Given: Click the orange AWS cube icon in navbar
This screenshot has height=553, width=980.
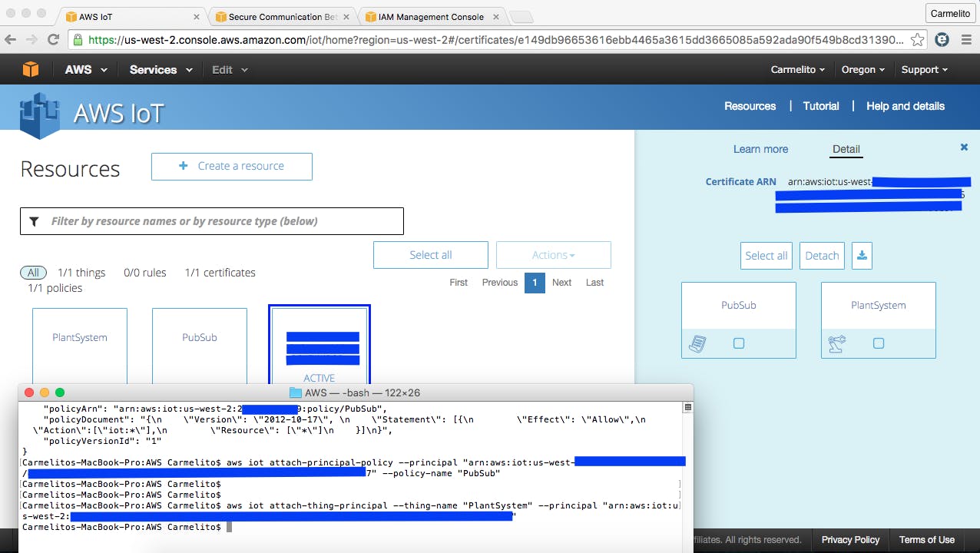Looking at the screenshot, I should point(30,69).
